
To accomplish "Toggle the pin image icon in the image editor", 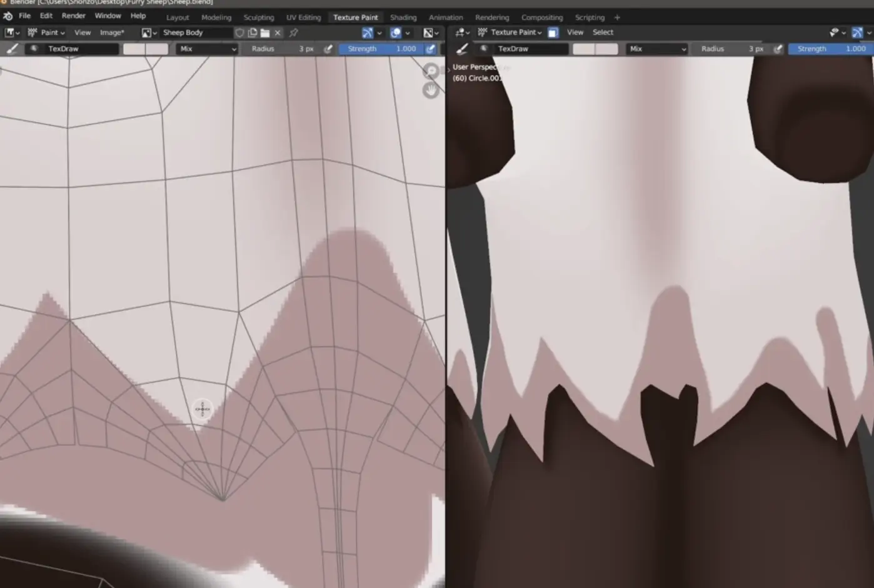I will (x=294, y=32).
